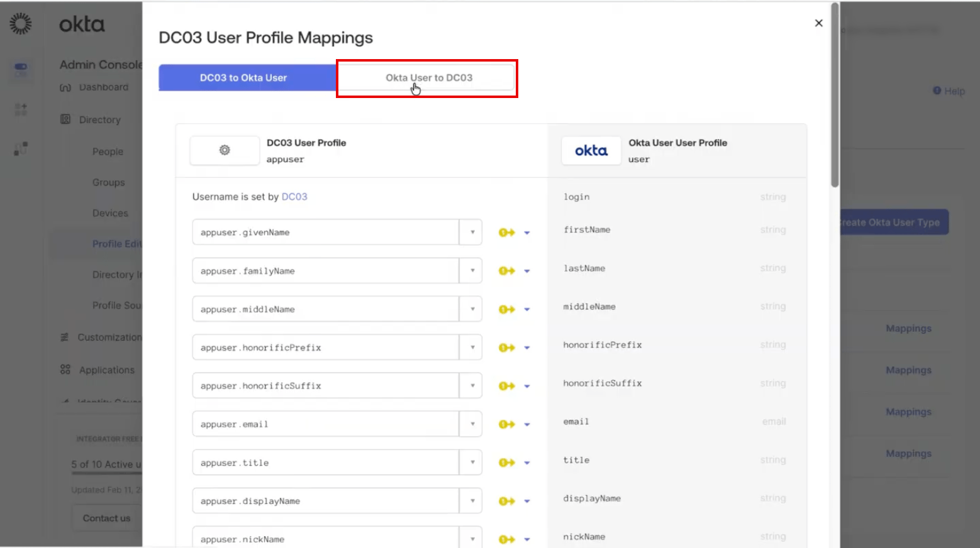Click the okta logo beside Okta User Profile
Viewport: 980px width, 548px height.
591,151
